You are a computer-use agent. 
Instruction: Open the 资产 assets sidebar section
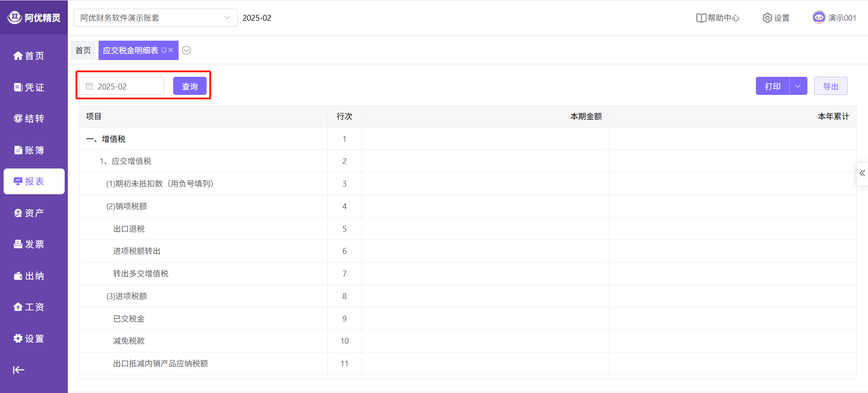tap(29, 213)
